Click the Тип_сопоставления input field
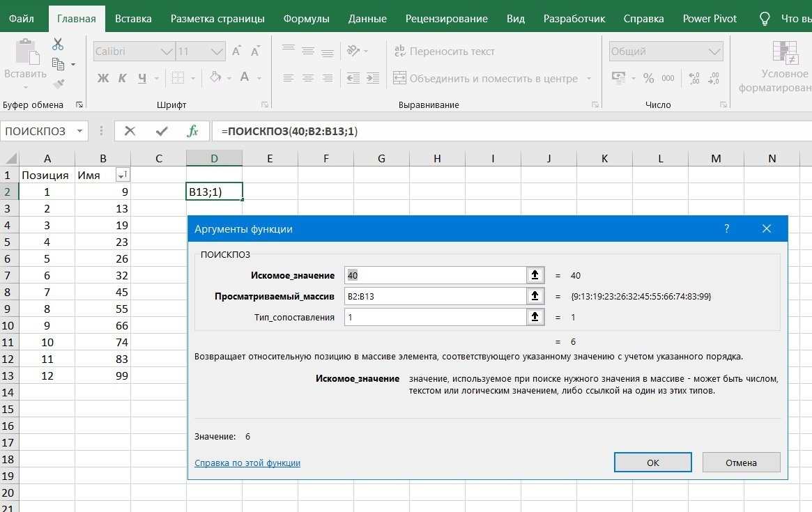This screenshot has width=812, height=512. [435, 317]
